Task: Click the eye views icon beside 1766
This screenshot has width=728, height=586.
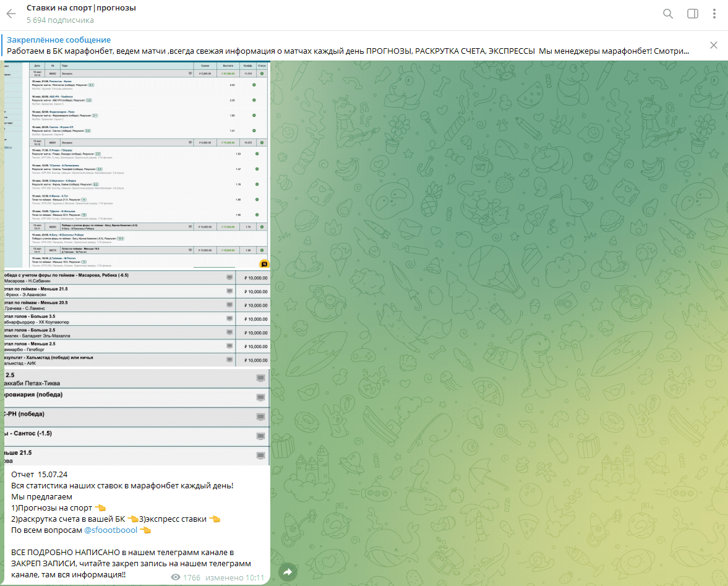Action: point(176,577)
